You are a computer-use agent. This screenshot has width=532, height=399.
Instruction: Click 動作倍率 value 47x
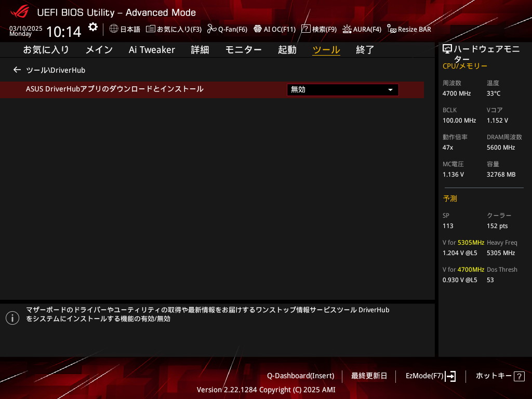448,148
